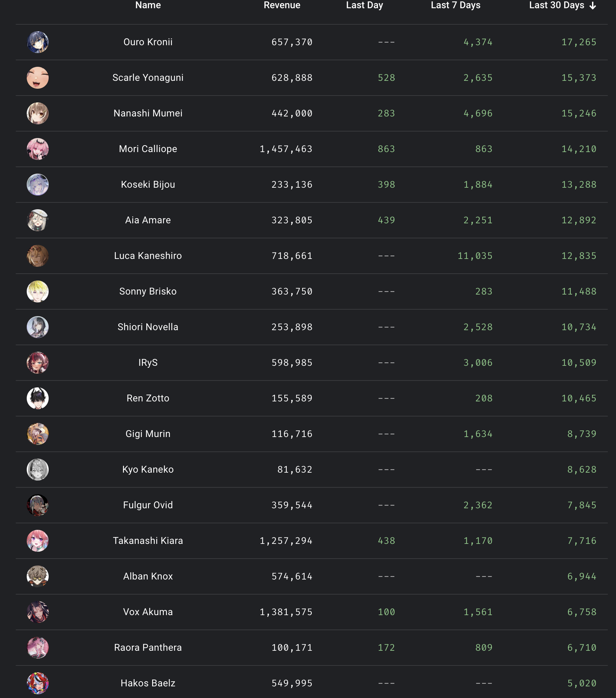Click Ouro Kronii's avatar icon
616x698 pixels.
point(38,42)
